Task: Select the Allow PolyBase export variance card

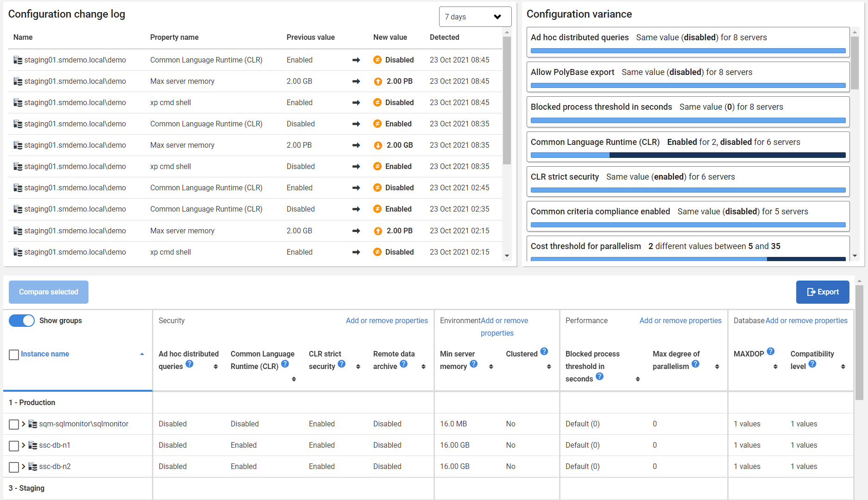Action: pyautogui.click(x=688, y=77)
